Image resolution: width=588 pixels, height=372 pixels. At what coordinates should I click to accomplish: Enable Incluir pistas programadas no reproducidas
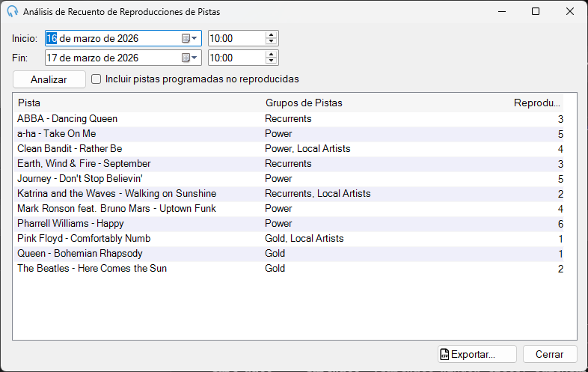coord(97,79)
